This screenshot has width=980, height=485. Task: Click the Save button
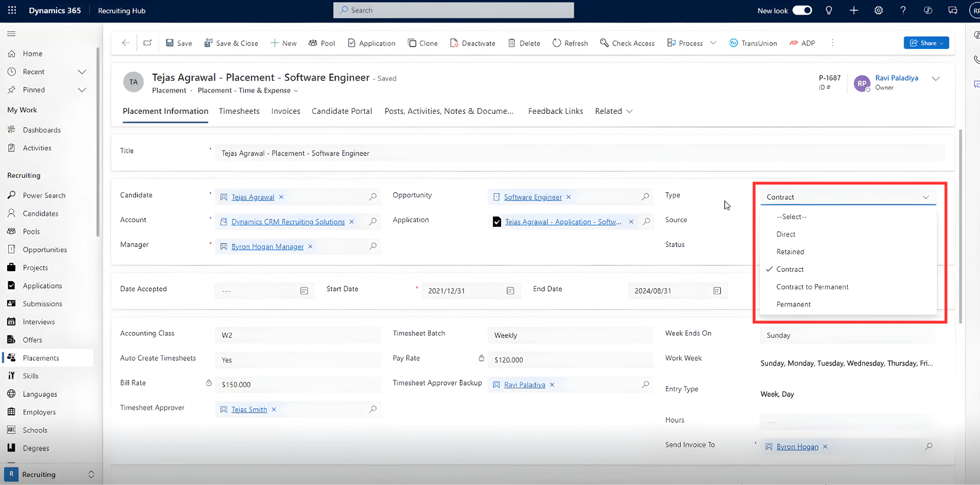click(x=179, y=43)
